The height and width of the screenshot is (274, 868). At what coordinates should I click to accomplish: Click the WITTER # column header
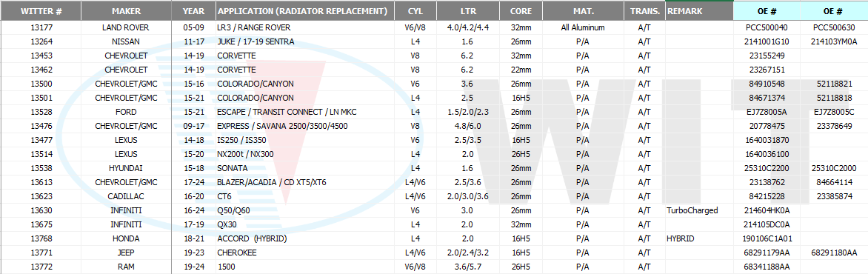tap(41, 10)
